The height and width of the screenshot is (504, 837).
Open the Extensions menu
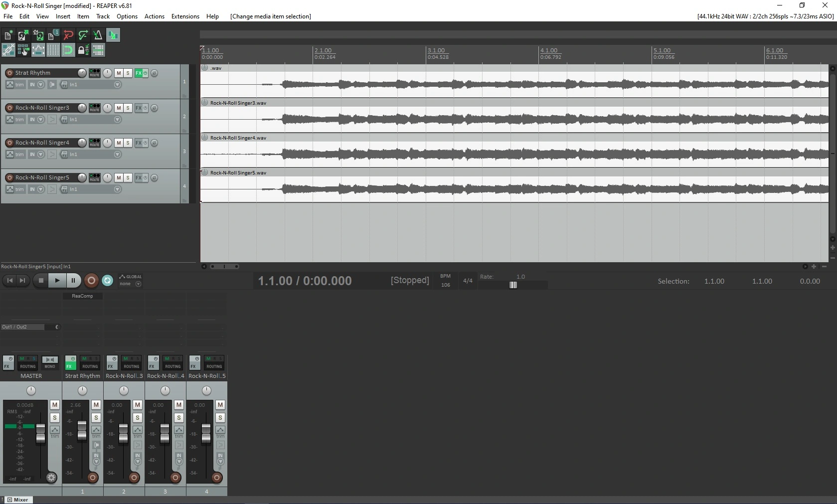tap(185, 16)
